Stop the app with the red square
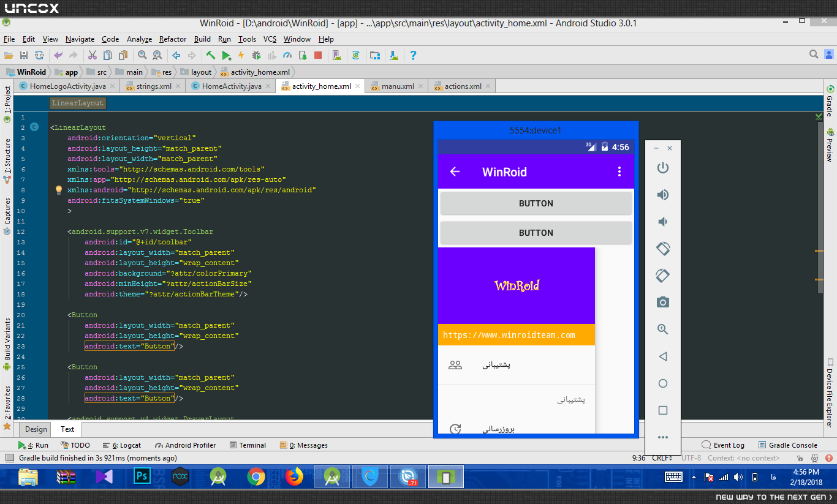Image resolution: width=837 pixels, height=504 pixels. [318, 55]
